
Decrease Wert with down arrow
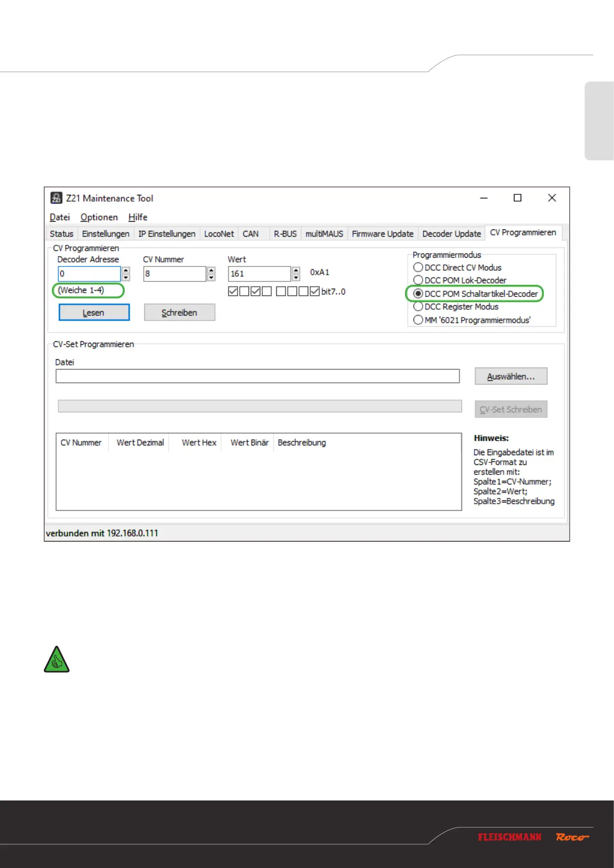click(296, 277)
